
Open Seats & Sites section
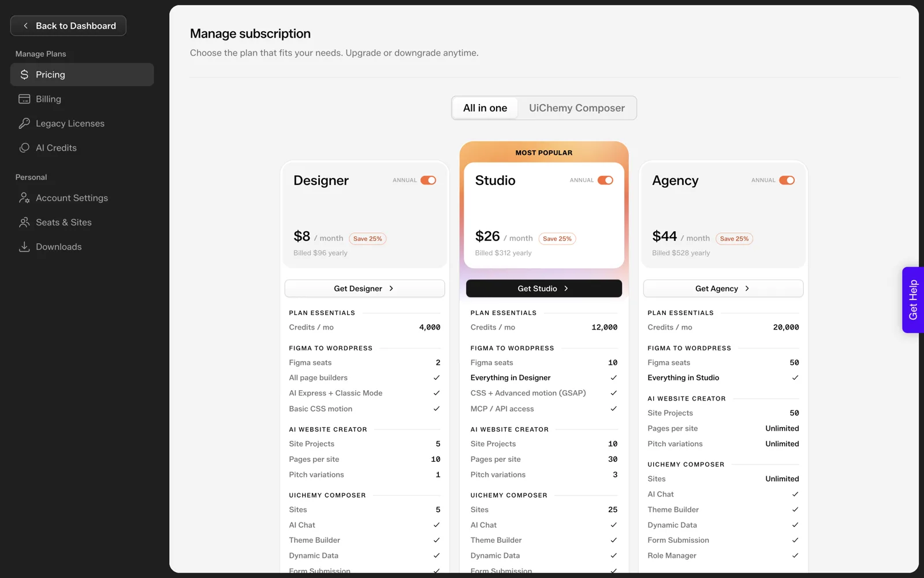pyautogui.click(x=82, y=222)
